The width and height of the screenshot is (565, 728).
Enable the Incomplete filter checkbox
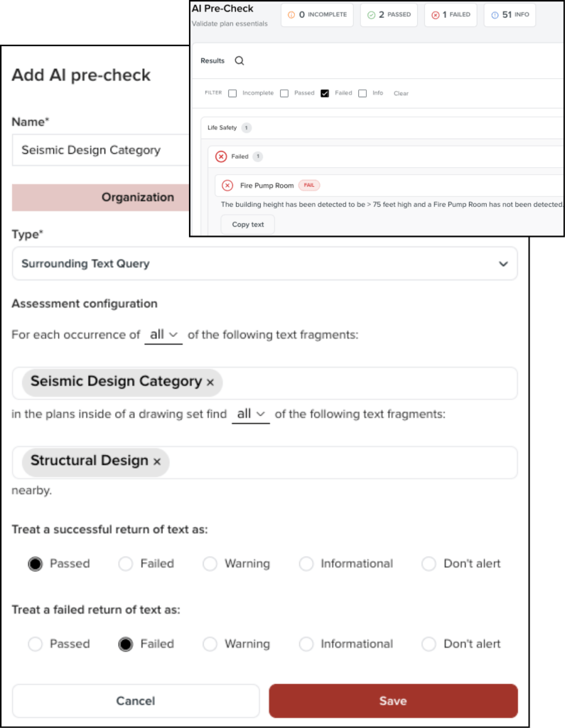tap(232, 93)
